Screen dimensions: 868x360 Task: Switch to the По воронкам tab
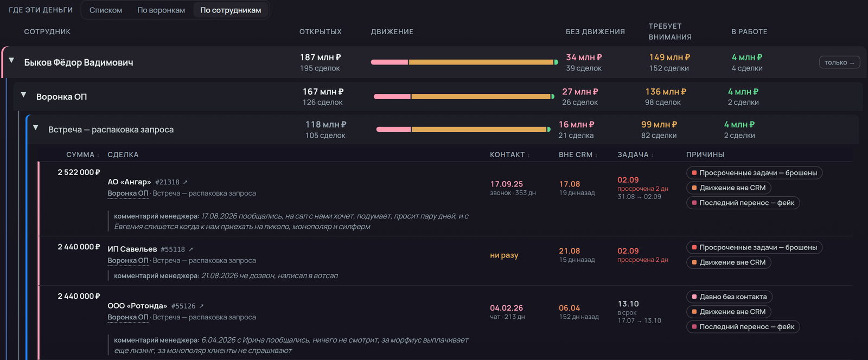(161, 10)
